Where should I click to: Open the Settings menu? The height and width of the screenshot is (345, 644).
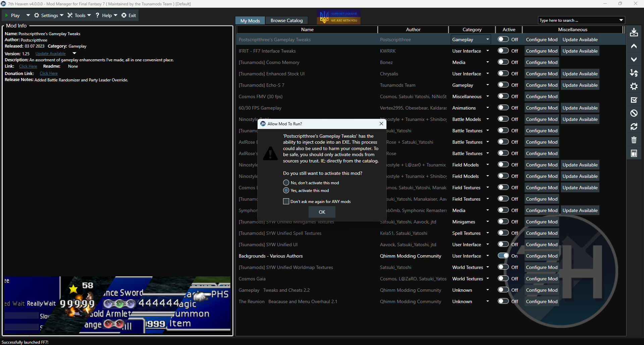49,15
